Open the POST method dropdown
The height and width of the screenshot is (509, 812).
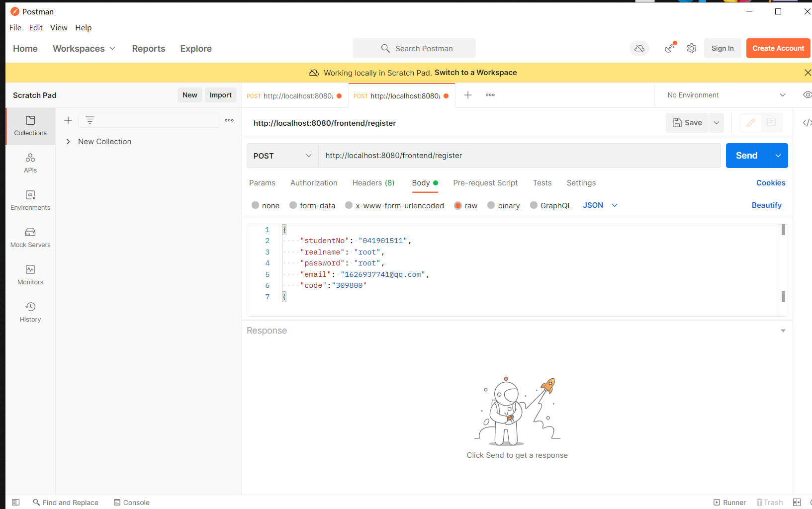pyautogui.click(x=282, y=156)
